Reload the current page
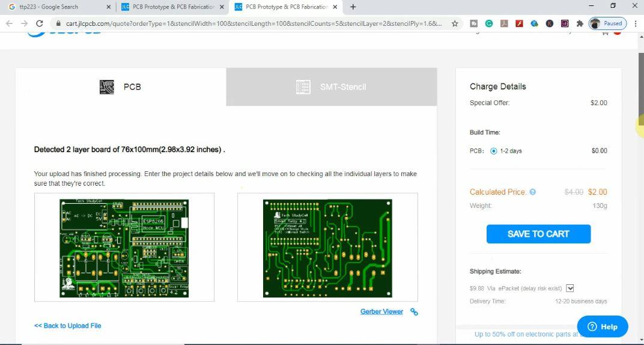 coord(40,23)
